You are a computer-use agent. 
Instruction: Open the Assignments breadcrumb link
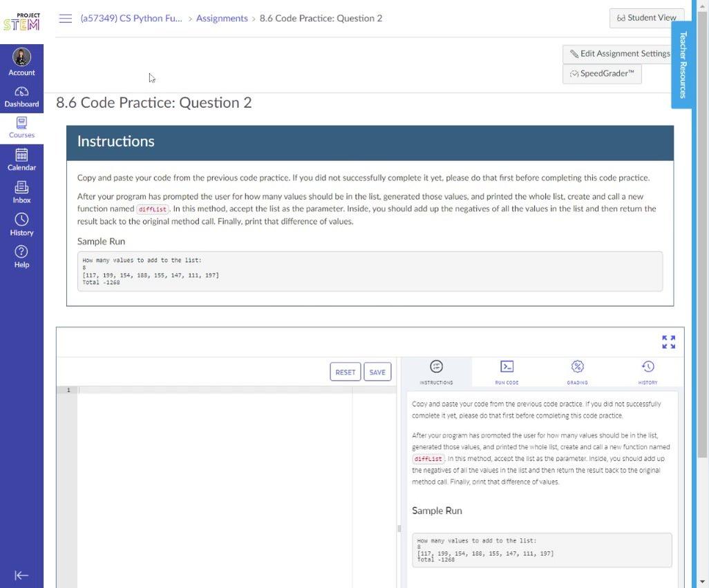point(222,19)
